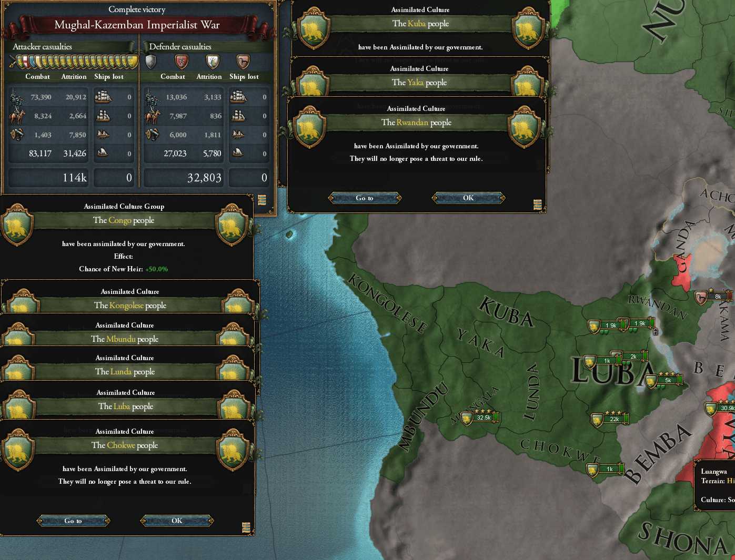Bring the Kuba people notification forward

pyautogui.click(x=420, y=24)
